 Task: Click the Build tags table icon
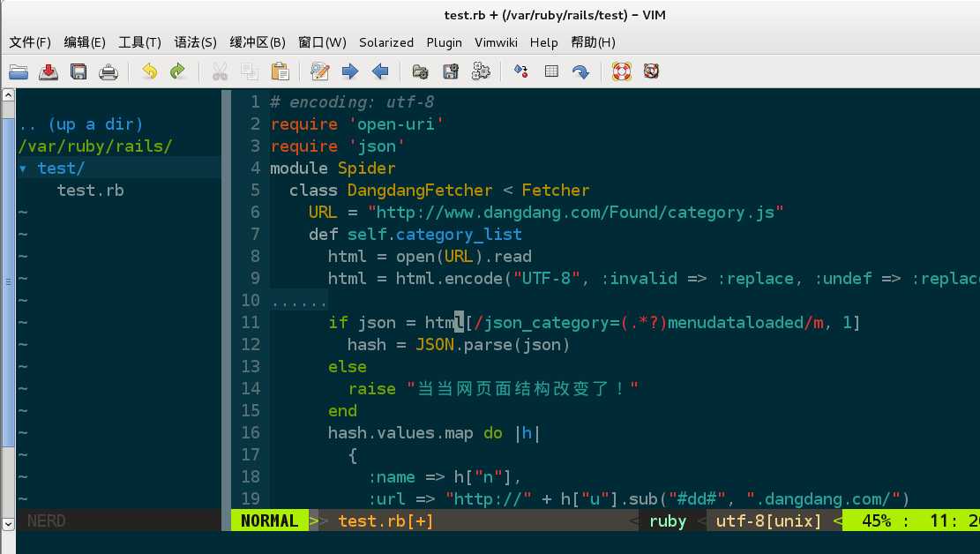click(x=551, y=72)
